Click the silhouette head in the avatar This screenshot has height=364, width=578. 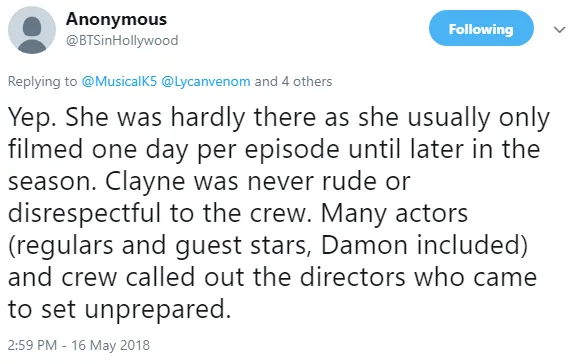pyautogui.click(x=32, y=26)
